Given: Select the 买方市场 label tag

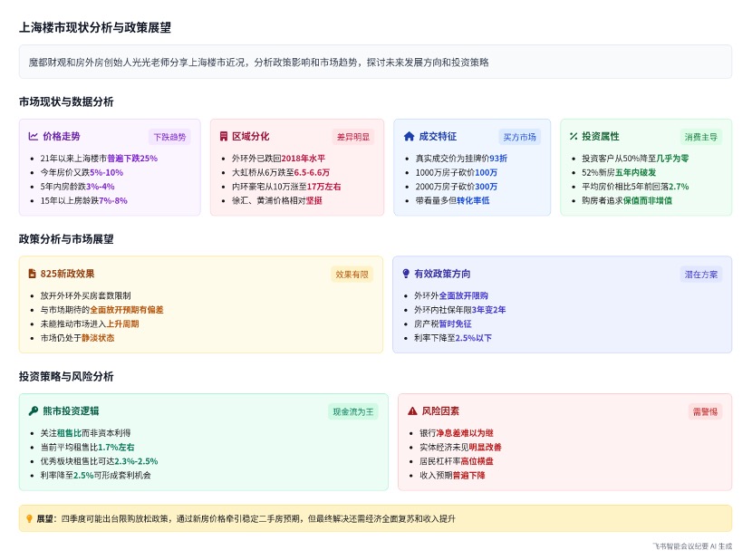Looking at the screenshot, I should click(519, 137).
